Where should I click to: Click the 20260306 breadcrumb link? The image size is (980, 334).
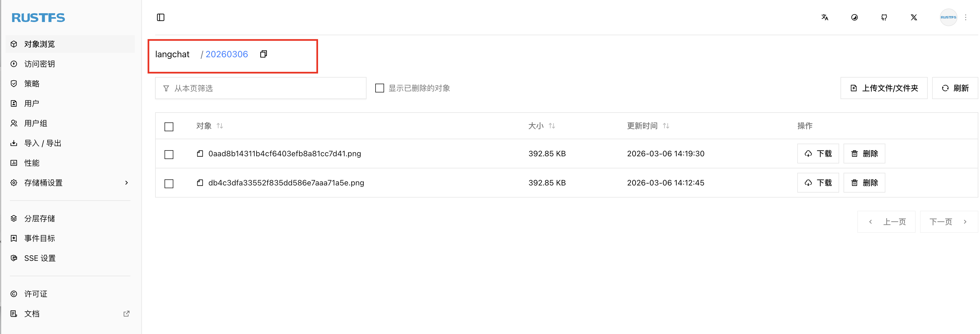pyautogui.click(x=227, y=54)
